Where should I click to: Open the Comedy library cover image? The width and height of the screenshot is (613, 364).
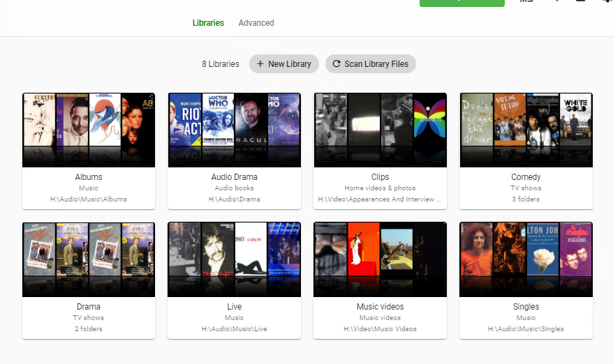[x=526, y=130]
